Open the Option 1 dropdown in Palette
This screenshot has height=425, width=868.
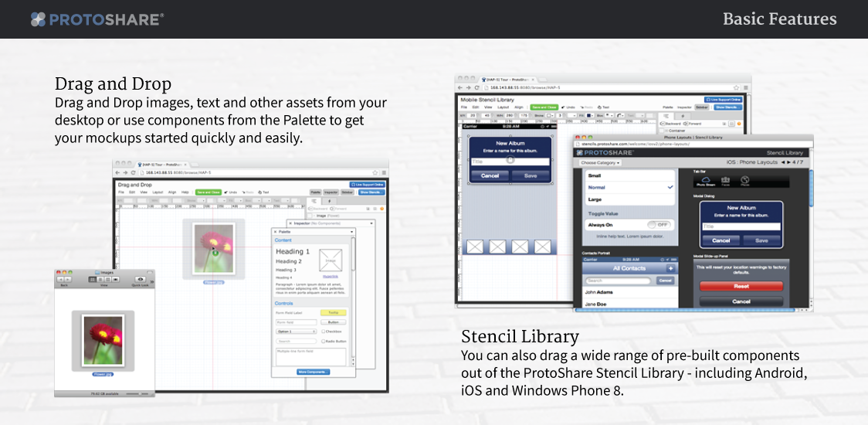pos(297,331)
